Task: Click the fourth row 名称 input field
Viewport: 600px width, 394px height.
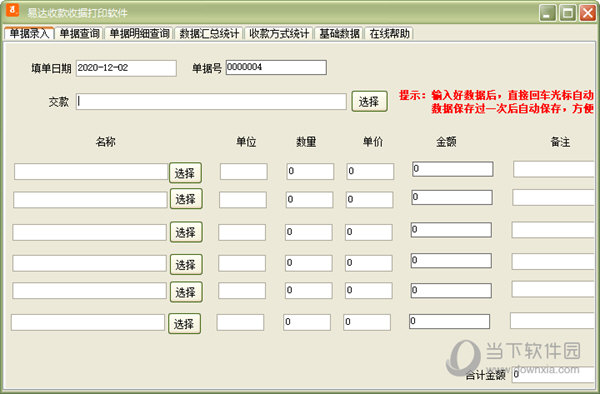Action: click(x=90, y=263)
